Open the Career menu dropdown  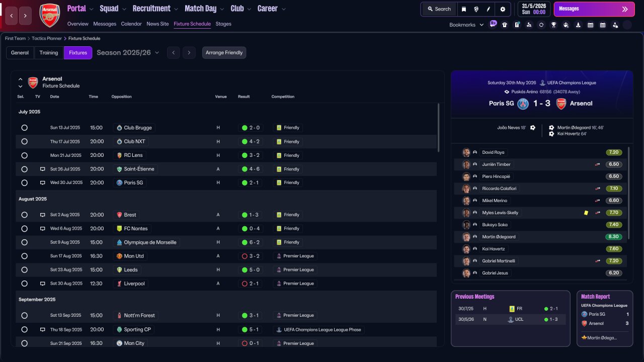(272, 9)
